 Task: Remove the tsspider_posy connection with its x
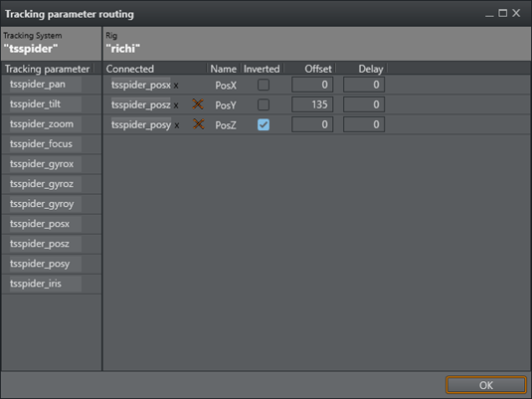pos(177,126)
